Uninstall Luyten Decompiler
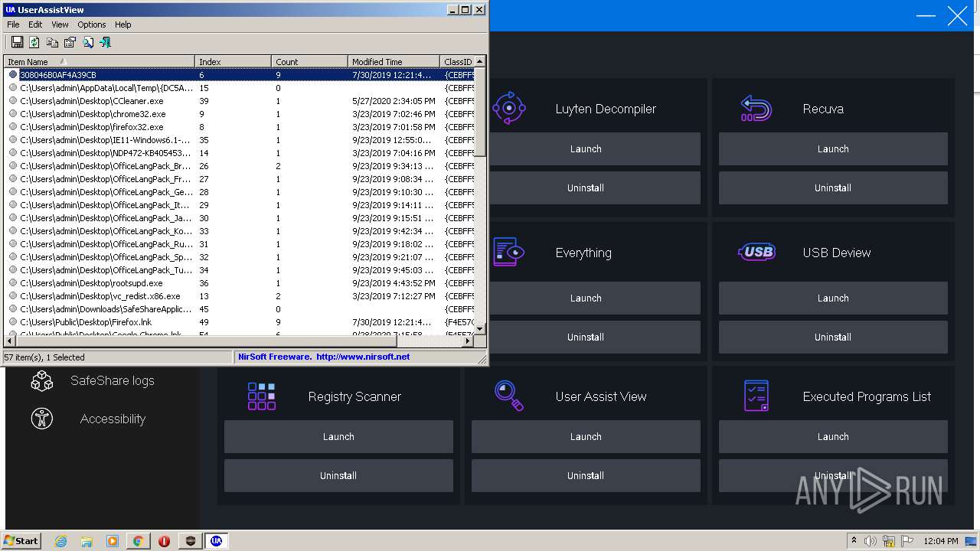Viewport: 980px width, 551px height. [586, 187]
